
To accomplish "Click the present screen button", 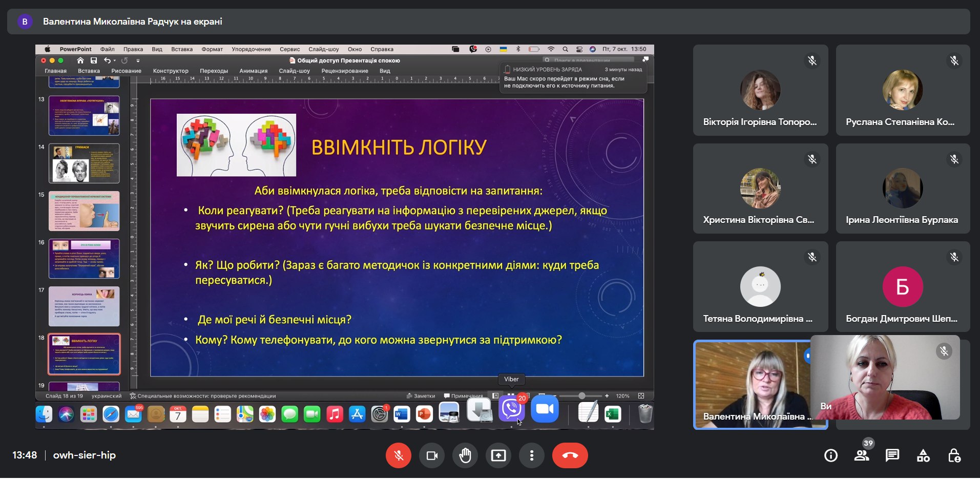I will [x=498, y=455].
